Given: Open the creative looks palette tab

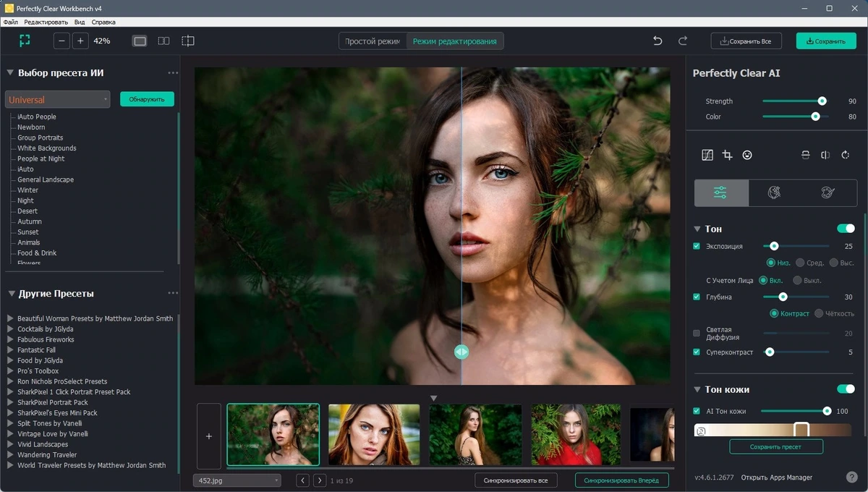Looking at the screenshot, I should (828, 192).
